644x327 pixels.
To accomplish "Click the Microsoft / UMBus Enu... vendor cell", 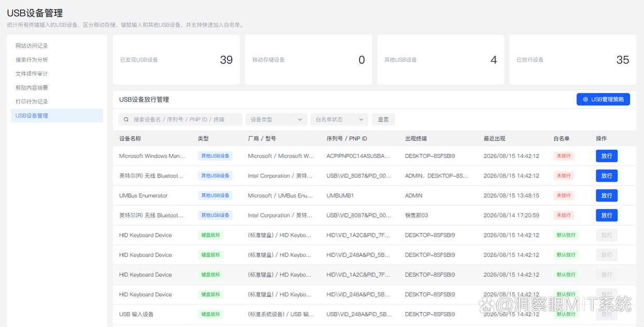I will pyautogui.click(x=281, y=196).
